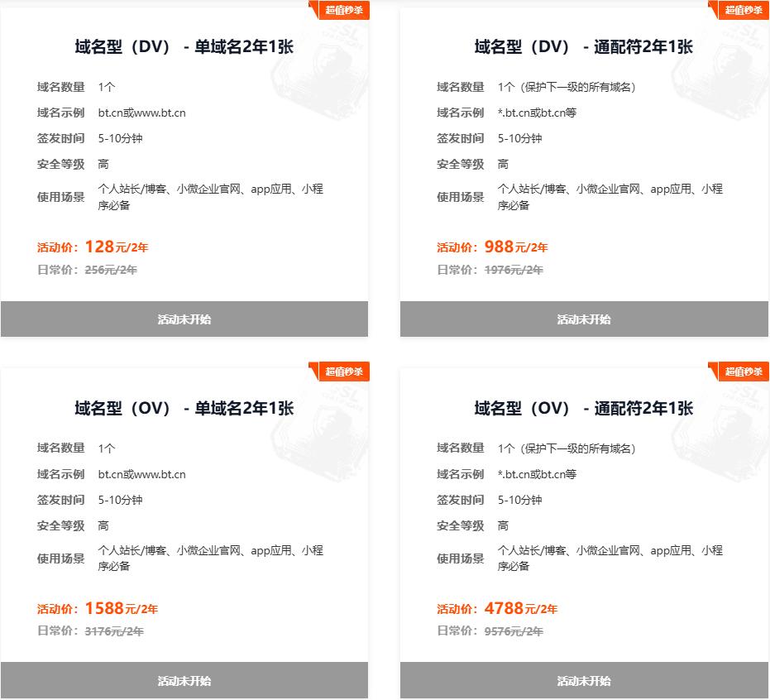The image size is (770, 700).
Task: Click 5-10分钟 issue time in OV 通配符 card
Action: click(x=520, y=500)
